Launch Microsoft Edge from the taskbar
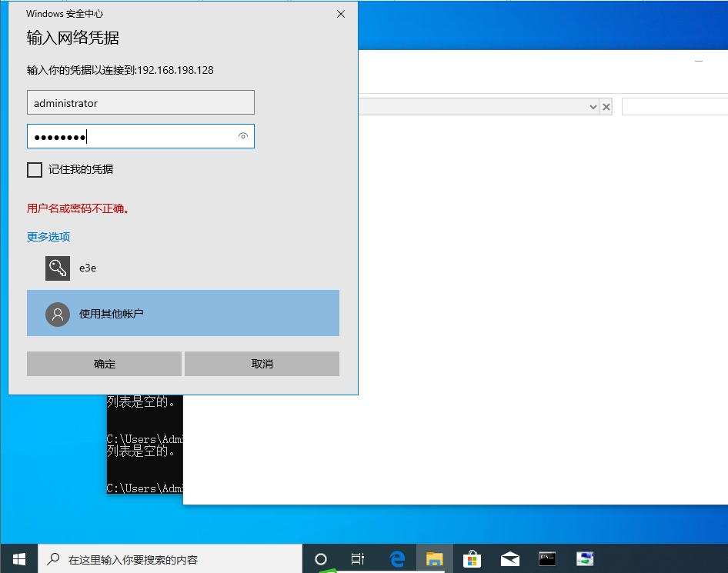728x573 pixels. point(397,558)
